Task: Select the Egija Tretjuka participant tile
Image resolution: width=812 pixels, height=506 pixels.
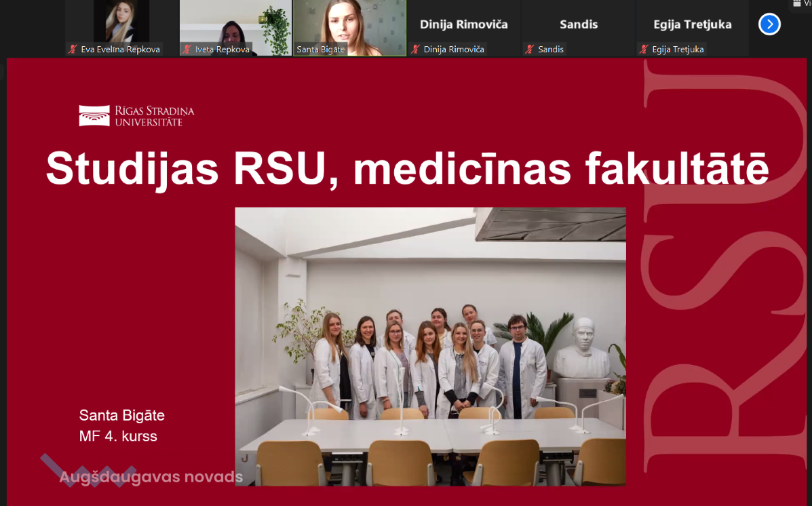Action: (693, 27)
